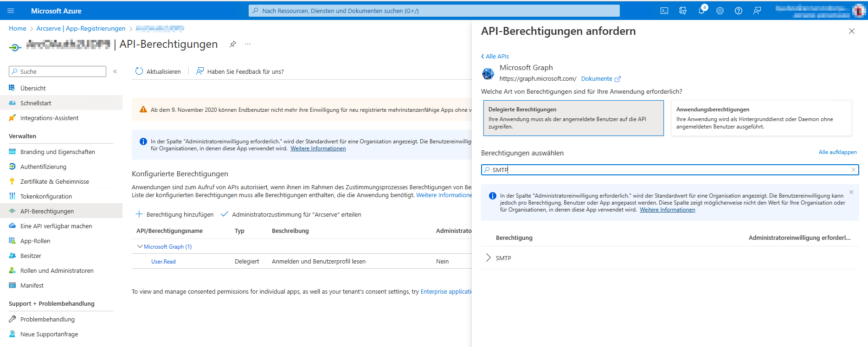Open the more options ellipsis beside the title
The height and width of the screenshot is (347, 868).
coord(248,44)
